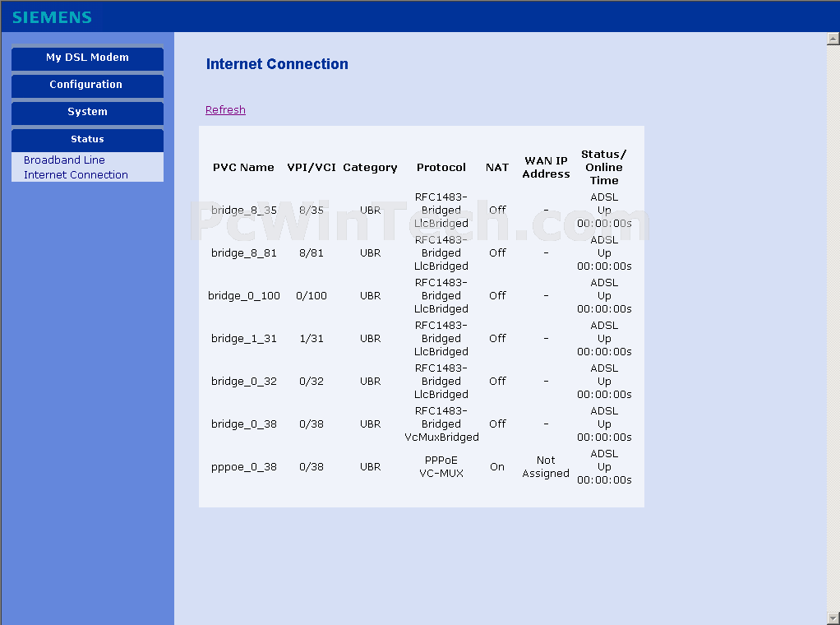The width and height of the screenshot is (840, 625).
Task: Click the NAT Off value for bridge_0_38
Action: pos(497,424)
